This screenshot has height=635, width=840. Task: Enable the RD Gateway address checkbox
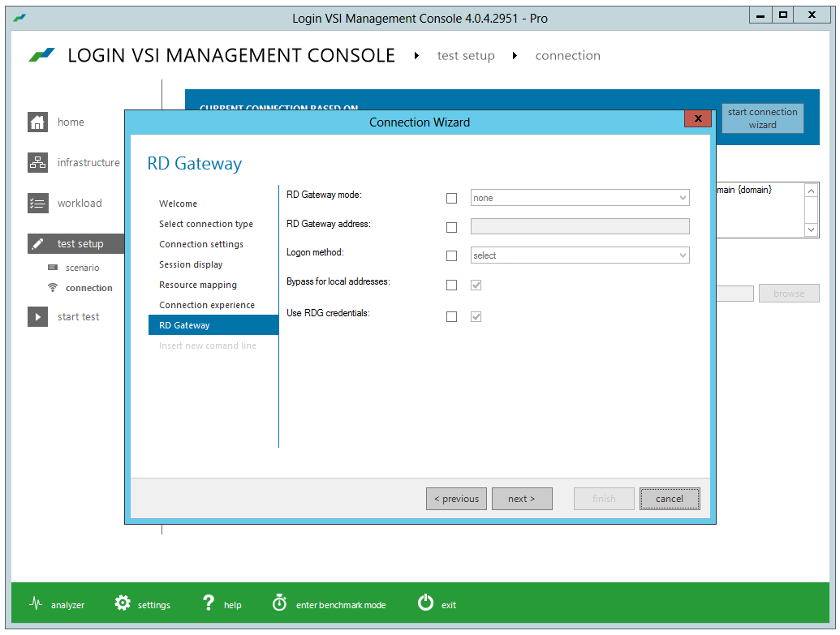(451, 227)
